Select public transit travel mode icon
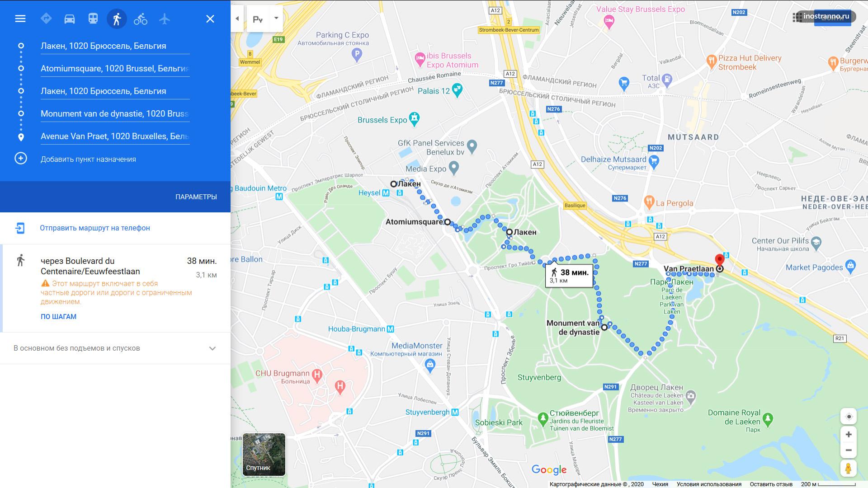Image resolution: width=868 pixels, height=488 pixels. pyautogui.click(x=93, y=19)
